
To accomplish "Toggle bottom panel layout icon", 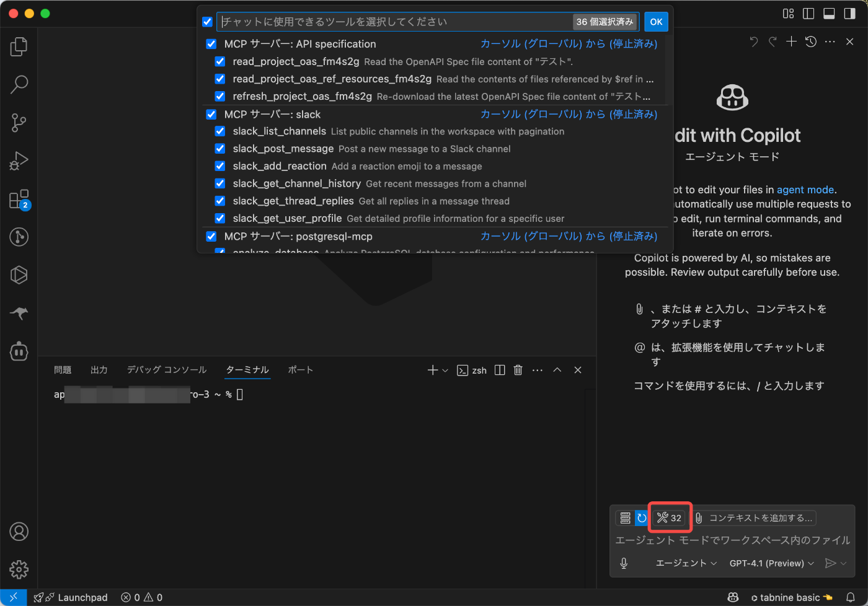I will pos(829,14).
